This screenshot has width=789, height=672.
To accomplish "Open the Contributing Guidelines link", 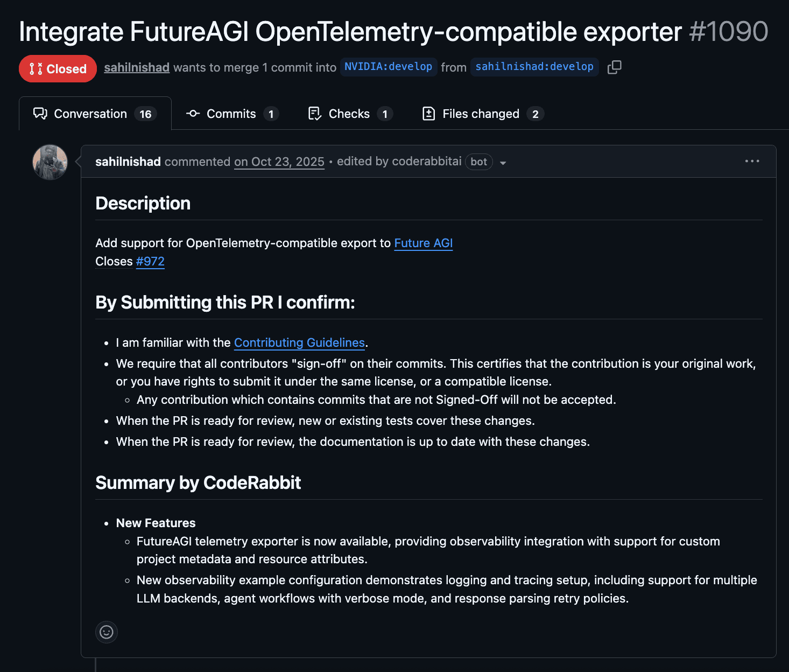I will coord(299,342).
